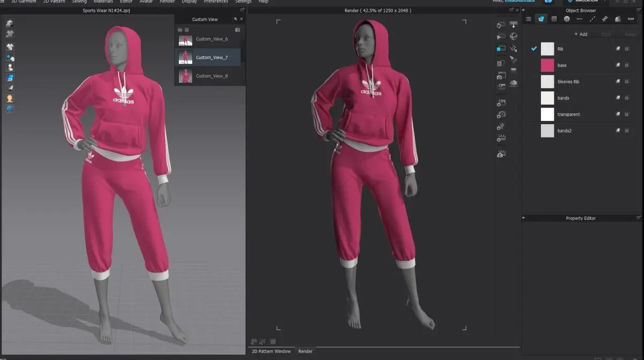Click the Add fabric button
The width and height of the screenshot is (644, 360).
point(581,34)
